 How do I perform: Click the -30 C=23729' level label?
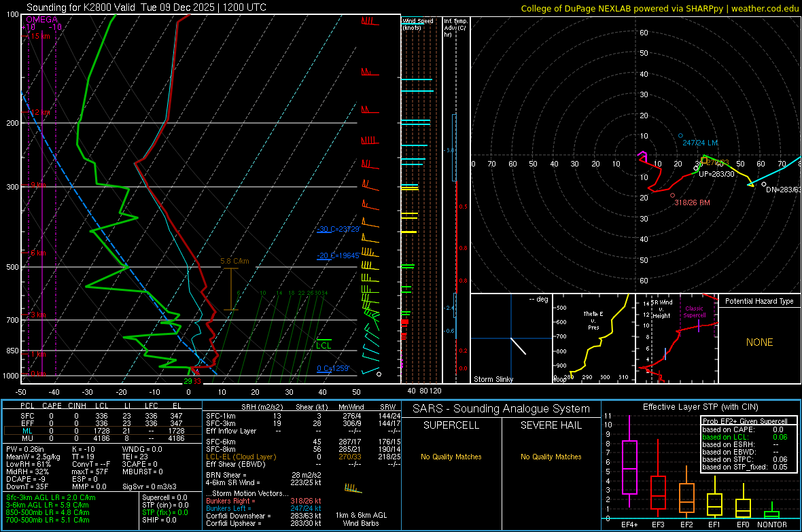click(338, 229)
